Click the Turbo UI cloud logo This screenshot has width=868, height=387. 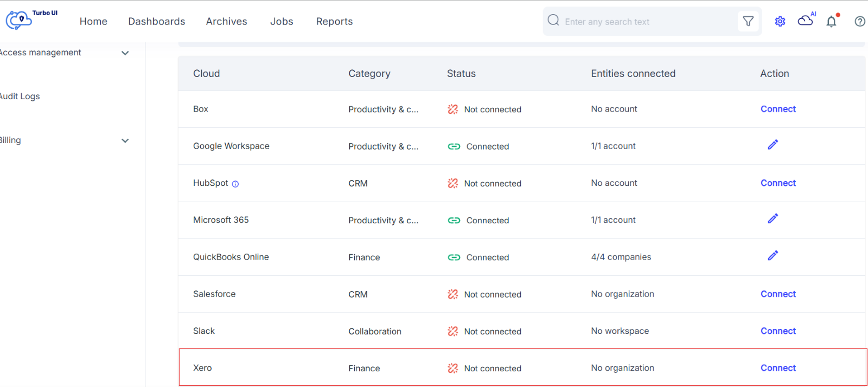click(x=20, y=21)
